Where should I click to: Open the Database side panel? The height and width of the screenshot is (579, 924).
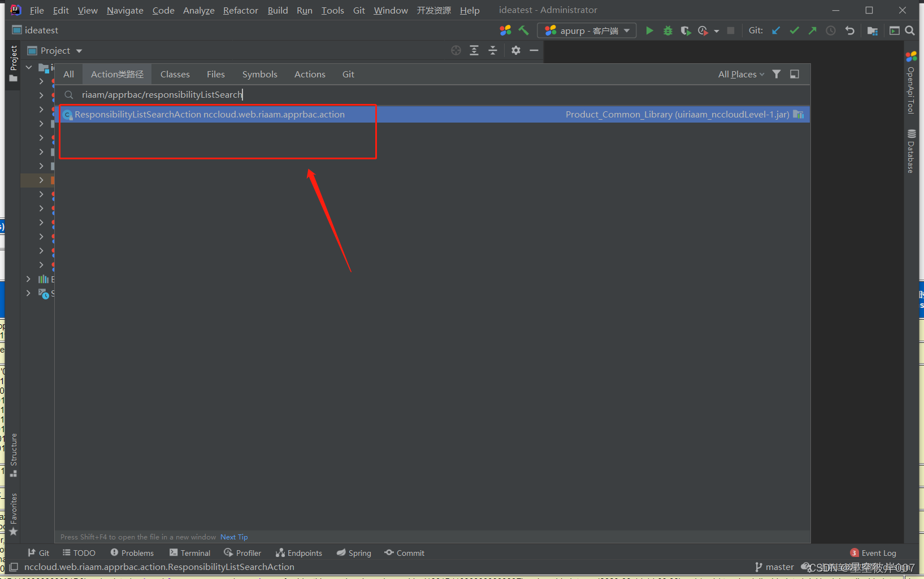pos(911,151)
